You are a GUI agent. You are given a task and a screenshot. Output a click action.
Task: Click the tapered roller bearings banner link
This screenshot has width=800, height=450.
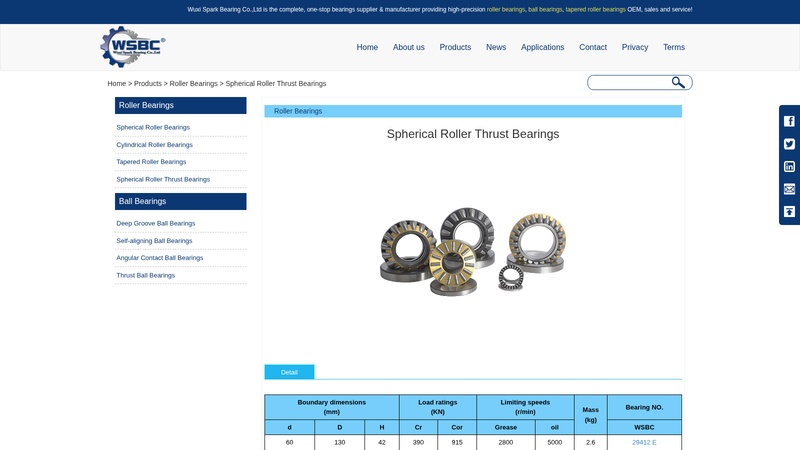(595, 10)
